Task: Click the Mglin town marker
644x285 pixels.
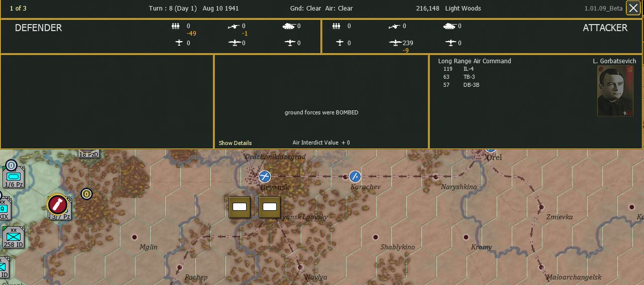Action: pos(134,237)
